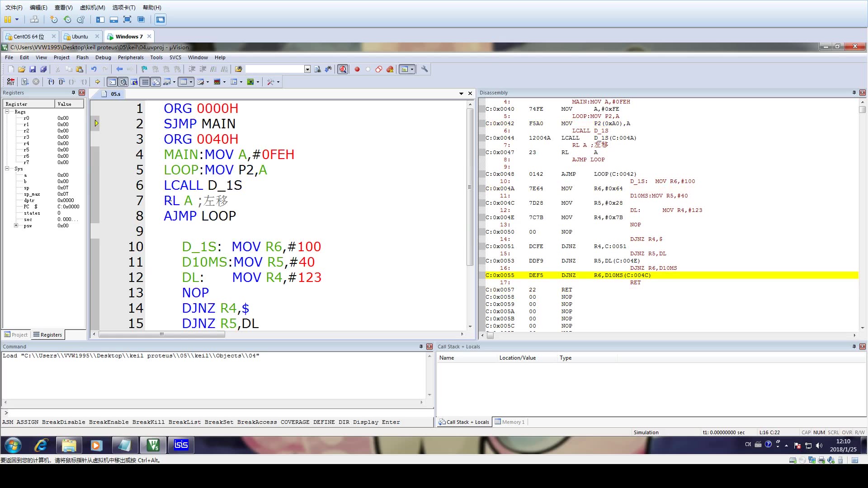
Task: Click the Save file icon
Action: [x=33, y=69]
